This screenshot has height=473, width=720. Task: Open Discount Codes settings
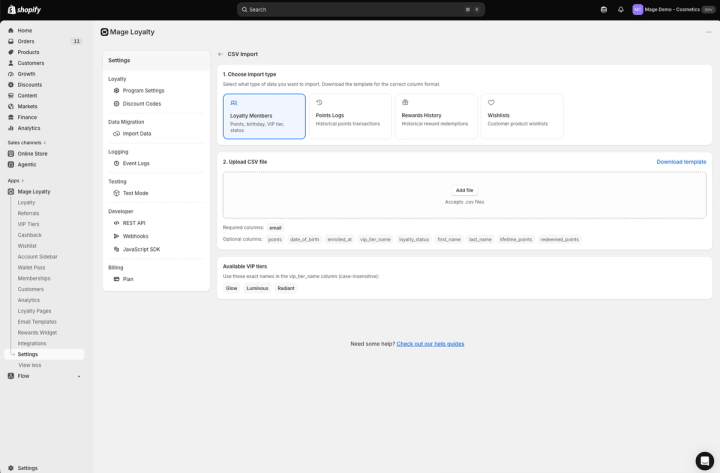142,104
